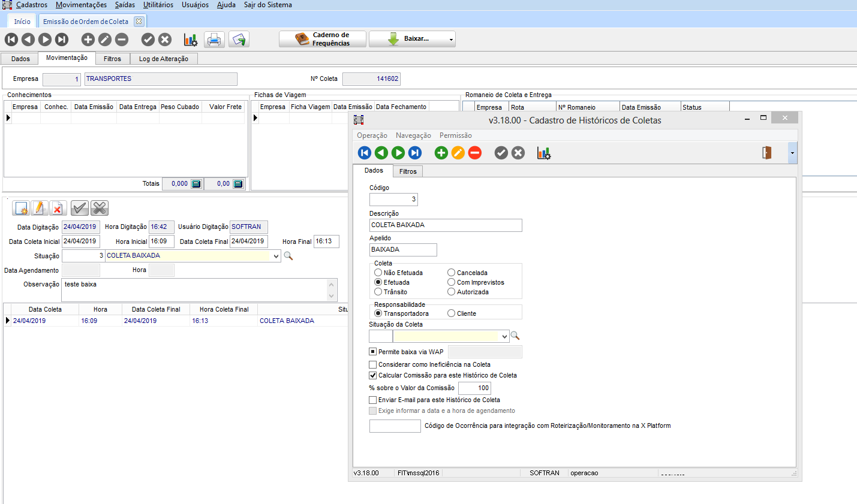The image size is (857, 504).
Task: Click calculator icon beside Peso Cubado total
Action: click(x=196, y=184)
